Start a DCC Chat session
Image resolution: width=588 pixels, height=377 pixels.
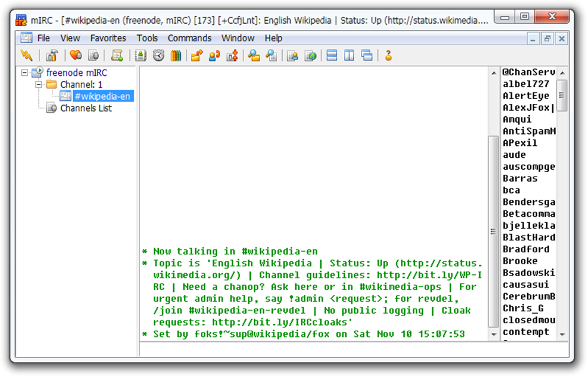point(213,56)
